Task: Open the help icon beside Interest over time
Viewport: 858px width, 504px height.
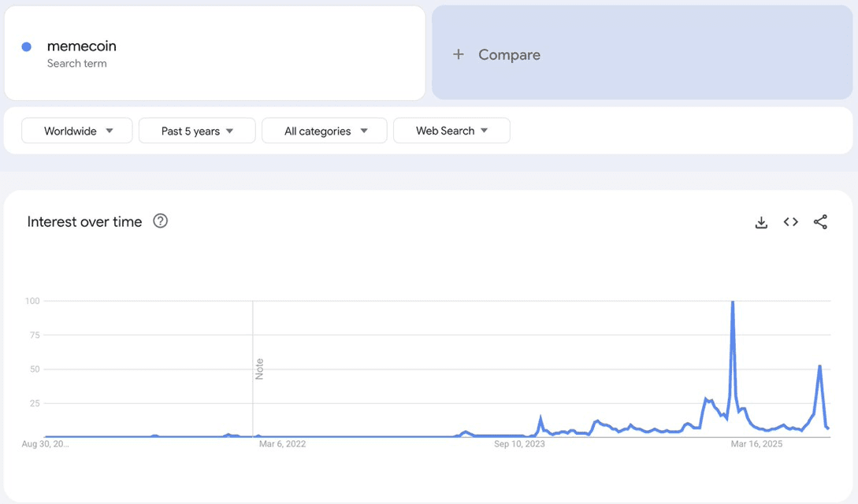Action: point(160,221)
